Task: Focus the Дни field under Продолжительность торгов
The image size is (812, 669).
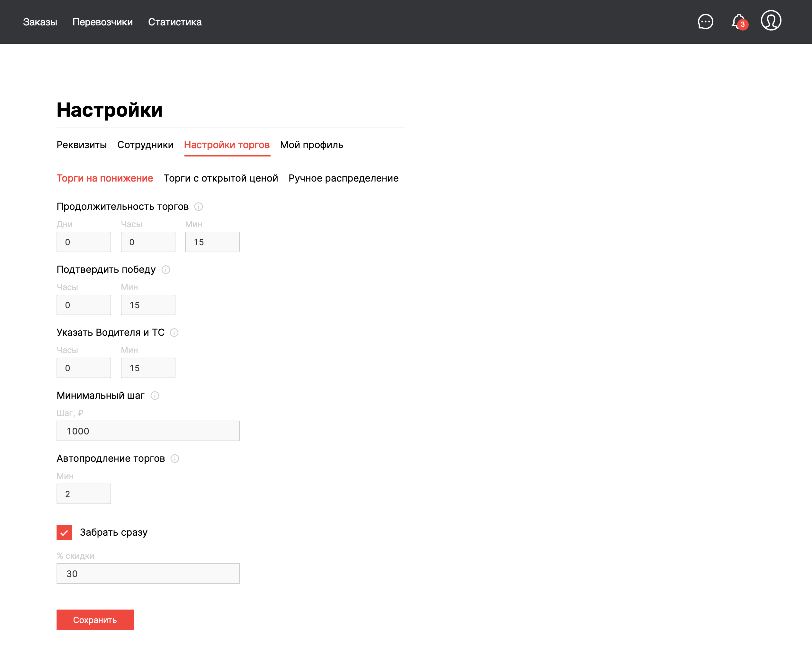Action: [84, 242]
